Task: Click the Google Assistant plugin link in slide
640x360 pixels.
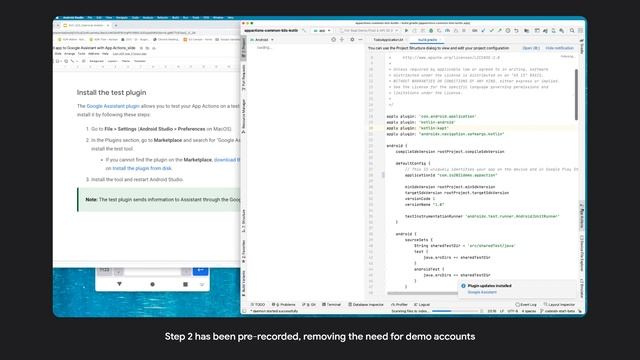Action: [113, 106]
